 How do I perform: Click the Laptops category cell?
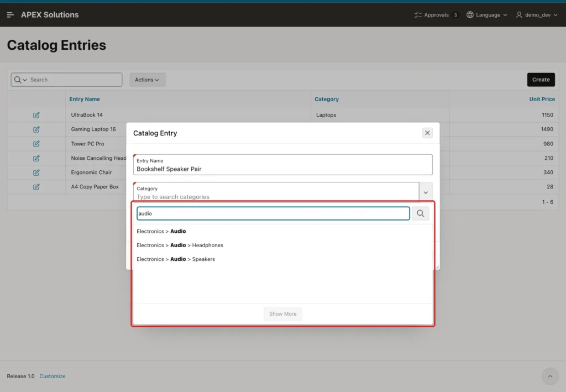(x=326, y=115)
